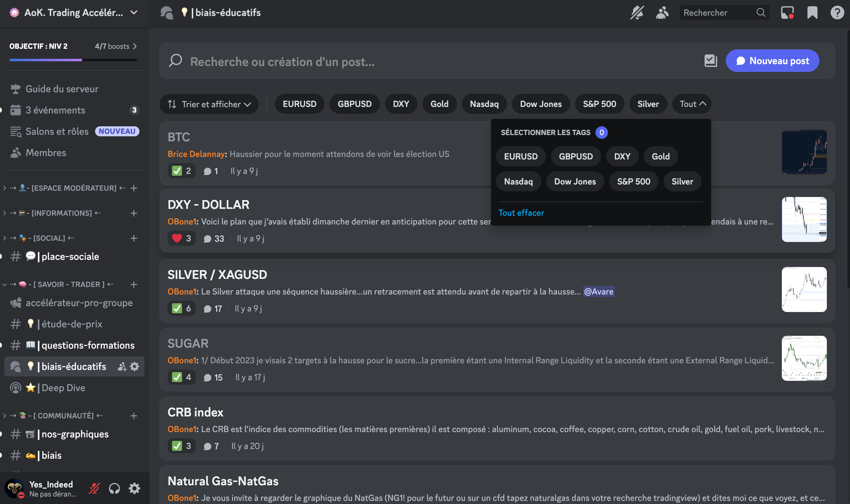
Task: Open DXY - DOLLAR post chart thumbnail
Action: pos(804,219)
